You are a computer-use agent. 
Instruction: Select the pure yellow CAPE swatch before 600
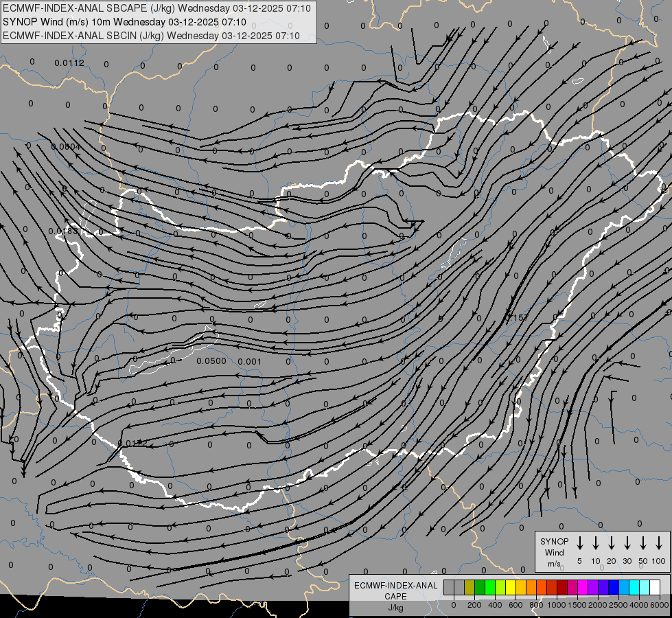click(x=511, y=587)
